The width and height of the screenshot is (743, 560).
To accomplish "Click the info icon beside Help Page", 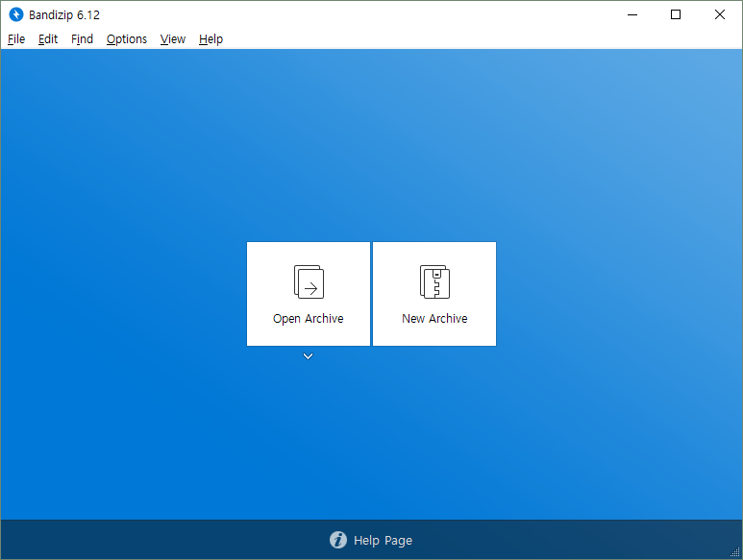I will 338,540.
